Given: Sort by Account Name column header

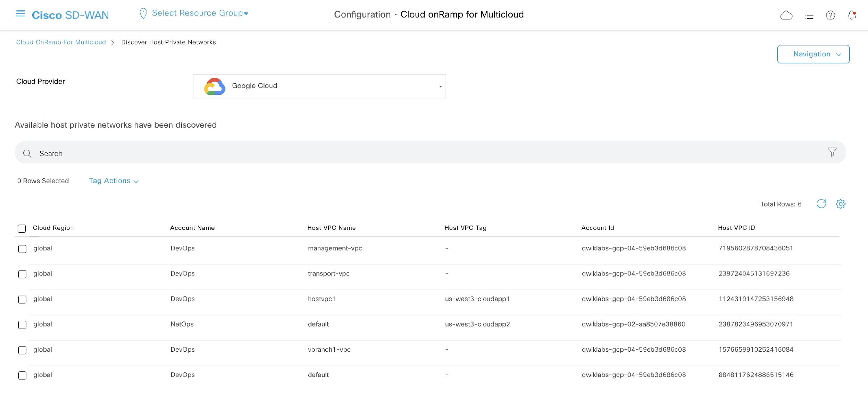Looking at the screenshot, I should click(x=192, y=228).
